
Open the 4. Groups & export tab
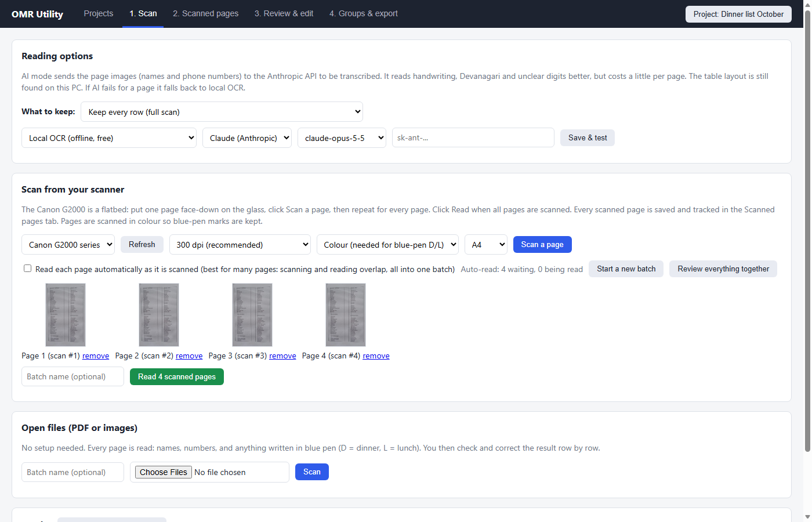pyautogui.click(x=364, y=13)
